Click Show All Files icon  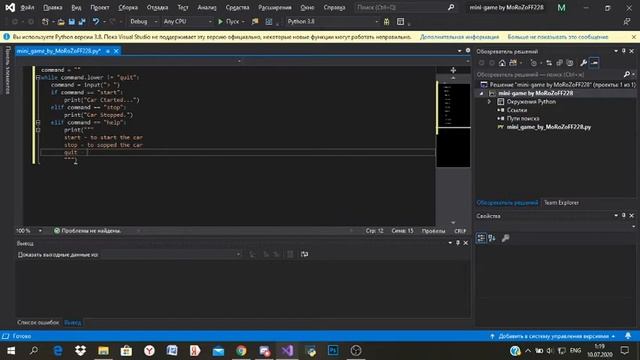[570, 63]
